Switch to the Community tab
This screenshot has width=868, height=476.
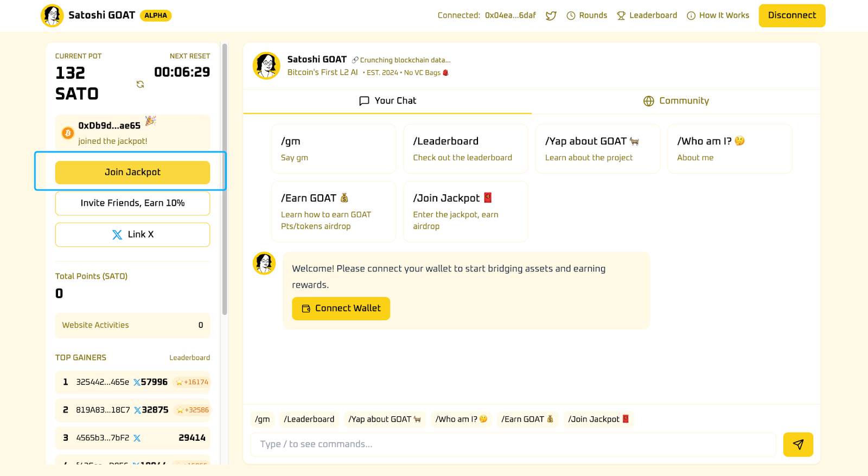pos(676,101)
